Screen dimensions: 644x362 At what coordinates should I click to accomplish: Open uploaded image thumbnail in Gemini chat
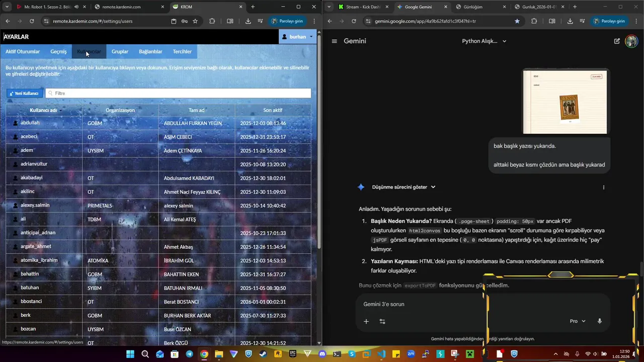point(565,102)
